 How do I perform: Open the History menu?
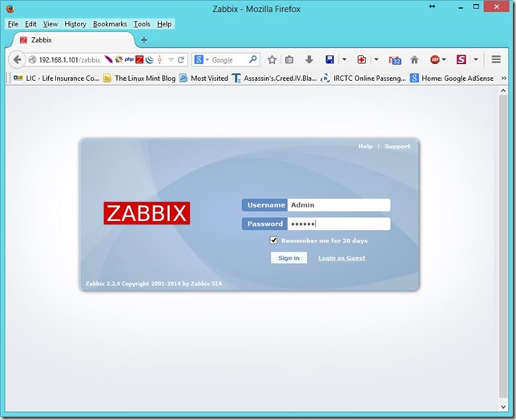[x=75, y=24]
